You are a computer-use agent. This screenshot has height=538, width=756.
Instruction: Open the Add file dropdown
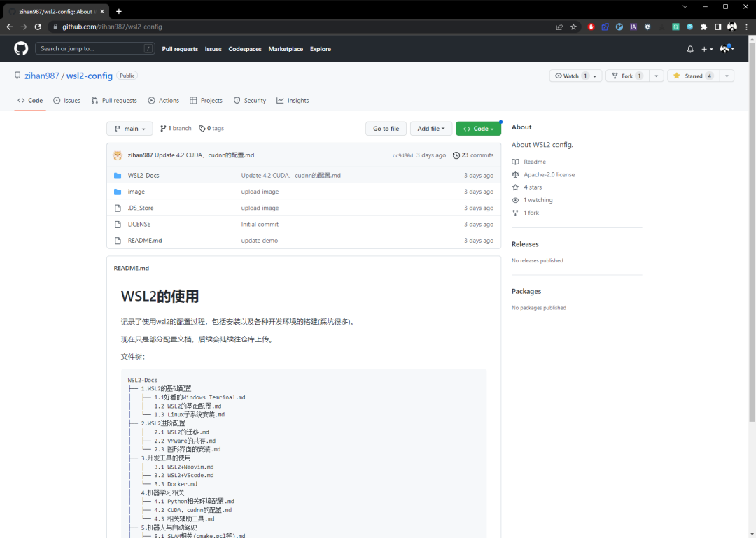[x=431, y=129]
